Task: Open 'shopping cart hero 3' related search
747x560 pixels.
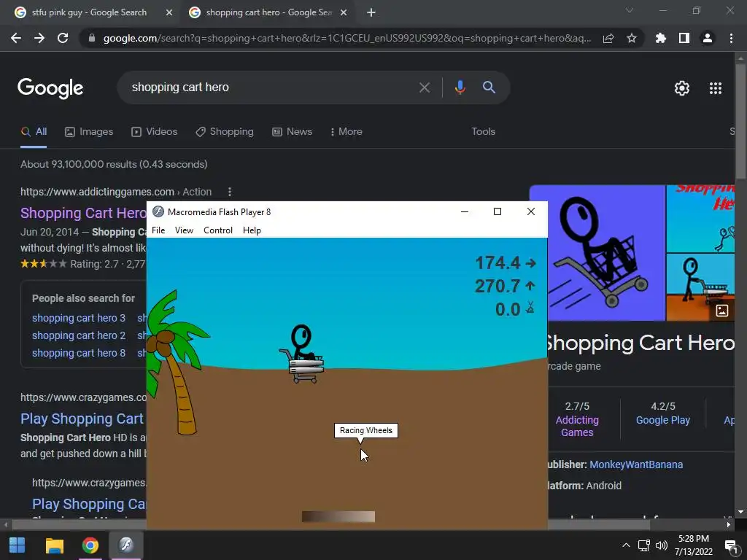Action: [79, 318]
